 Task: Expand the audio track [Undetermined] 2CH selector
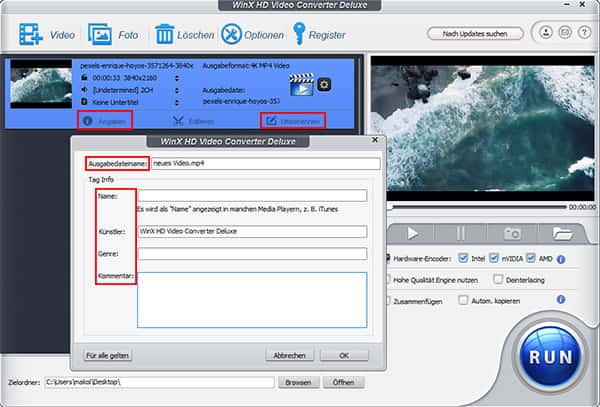[x=177, y=90]
